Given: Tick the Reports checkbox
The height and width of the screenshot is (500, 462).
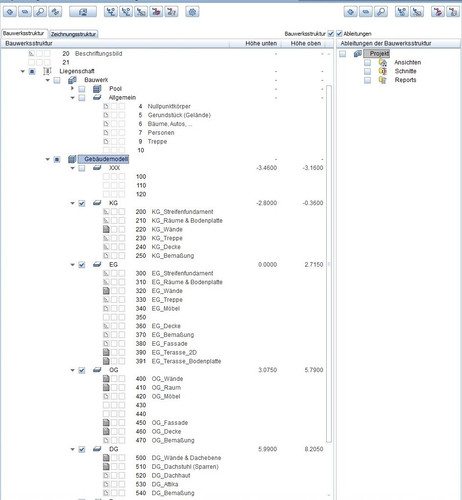Looking at the screenshot, I should coord(367,80).
